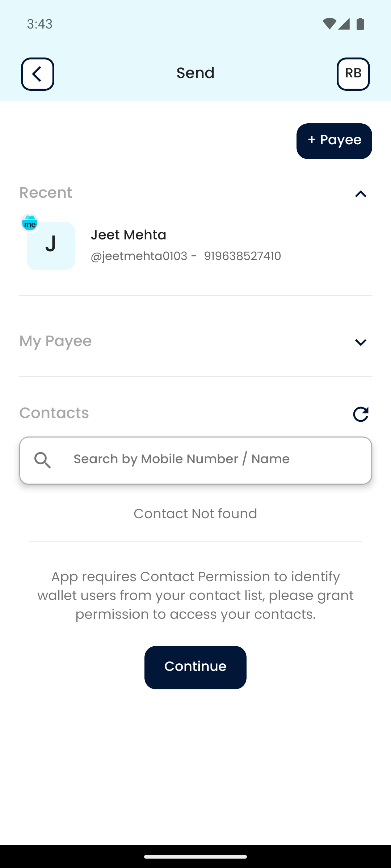Tap the Contacts section label
This screenshot has width=391, height=868.
click(54, 413)
